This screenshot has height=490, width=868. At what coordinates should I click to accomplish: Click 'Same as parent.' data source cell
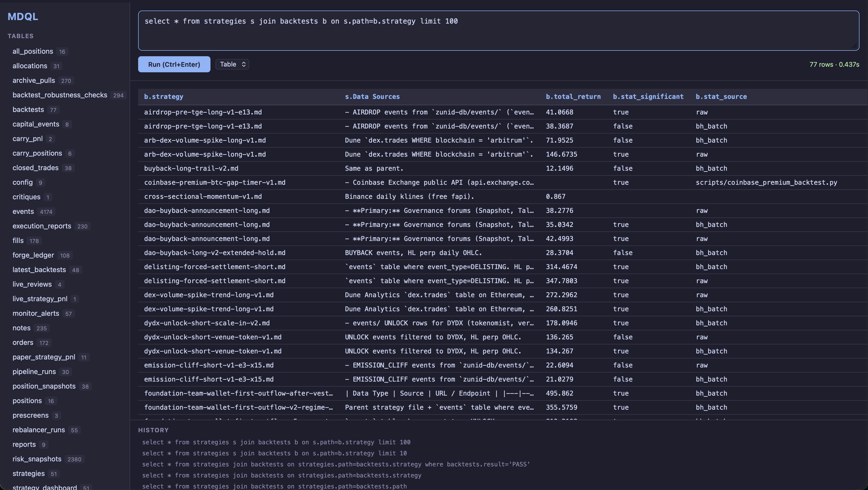[x=374, y=168]
